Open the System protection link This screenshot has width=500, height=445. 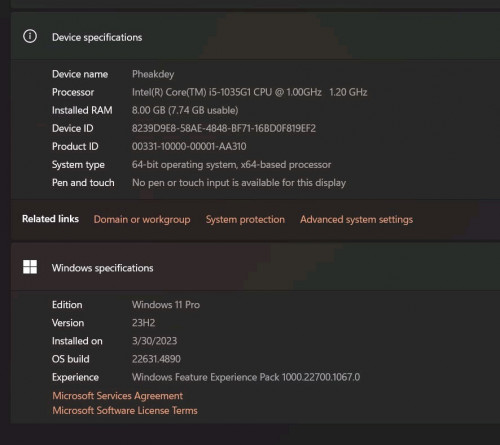pos(245,219)
